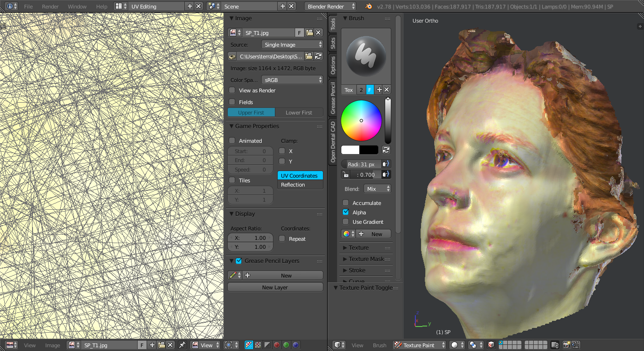644x351 pixels.
Task: Add a new screen layout beside UV Editing
Action: tap(190, 6)
